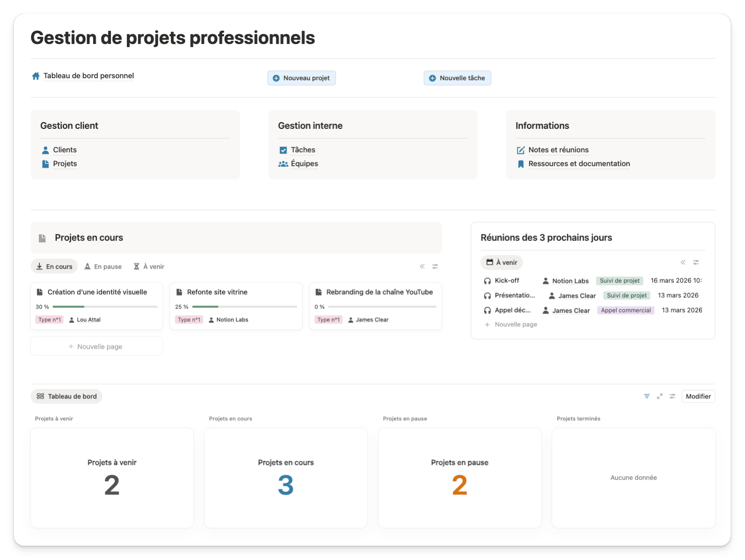Click the expand arrows icon next to Modifier
745x560 pixels.
point(660,396)
